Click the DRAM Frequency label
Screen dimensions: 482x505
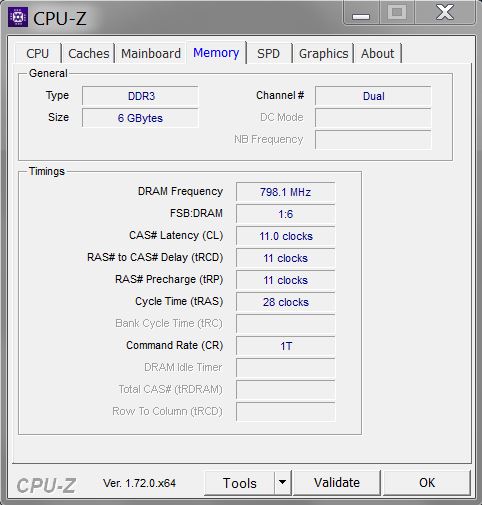[x=180, y=192]
